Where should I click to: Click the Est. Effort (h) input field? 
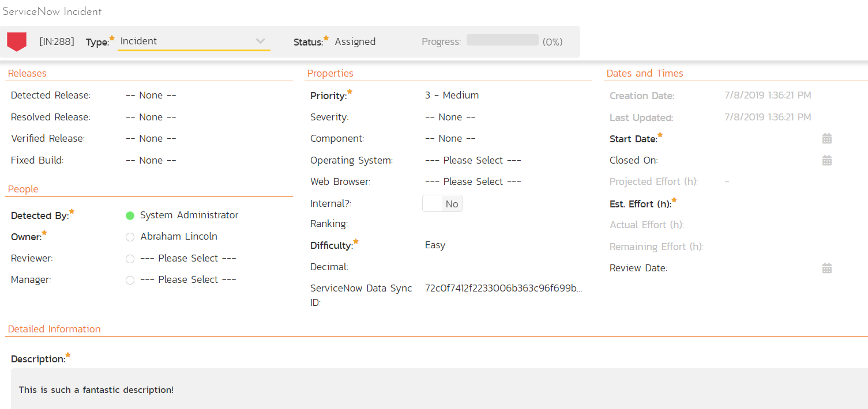(773, 204)
